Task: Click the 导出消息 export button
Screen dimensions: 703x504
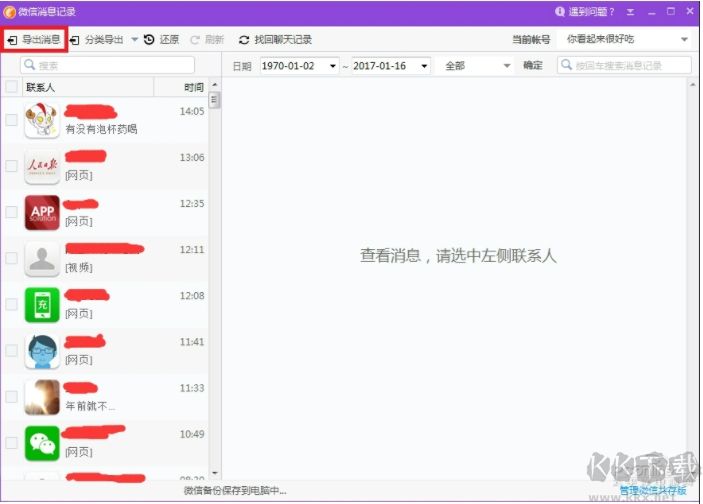Action: pyautogui.click(x=34, y=40)
